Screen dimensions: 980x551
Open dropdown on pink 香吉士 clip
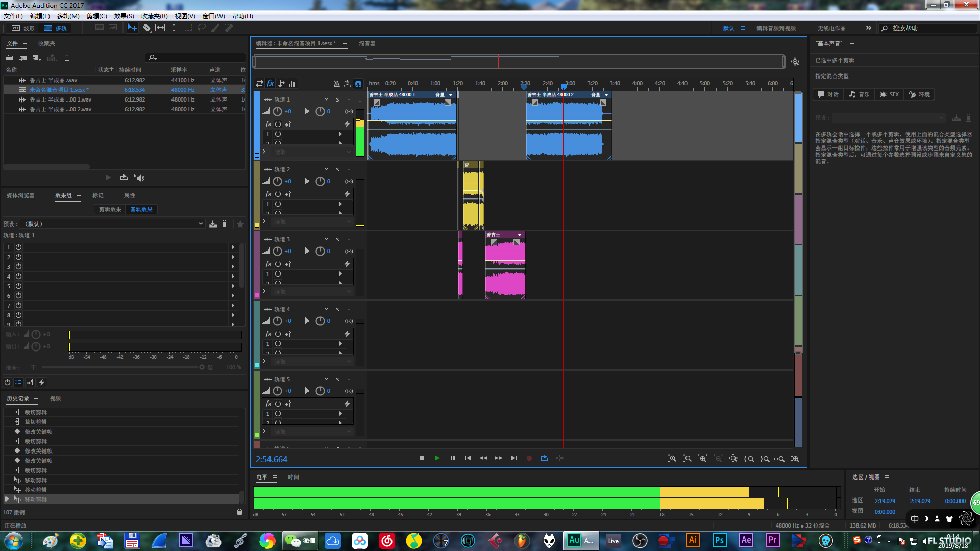520,235
